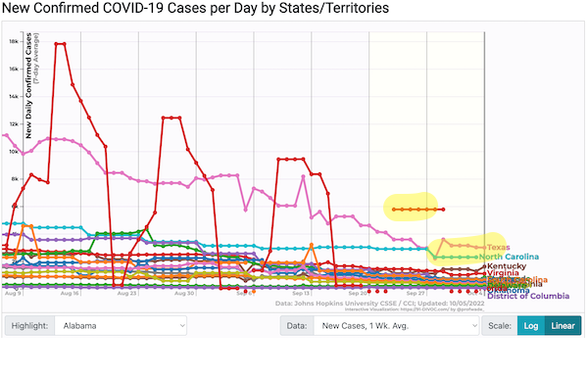The width and height of the screenshot is (588, 378).
Task: Click the Sep 13 x-axis date label
Action: click(301, 294)
